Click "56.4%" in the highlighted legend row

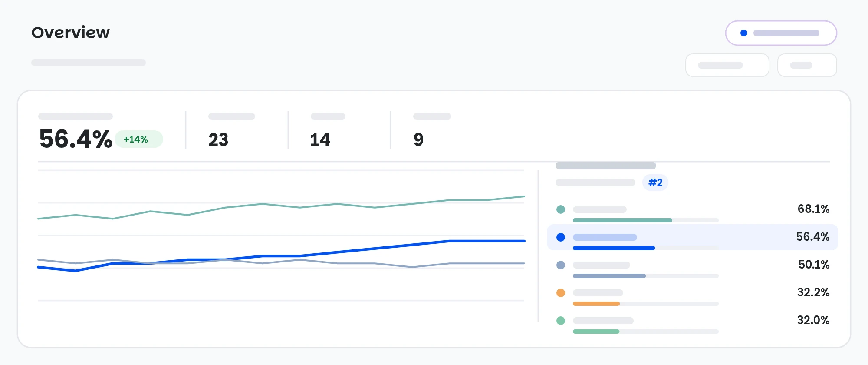pos(812,237)
